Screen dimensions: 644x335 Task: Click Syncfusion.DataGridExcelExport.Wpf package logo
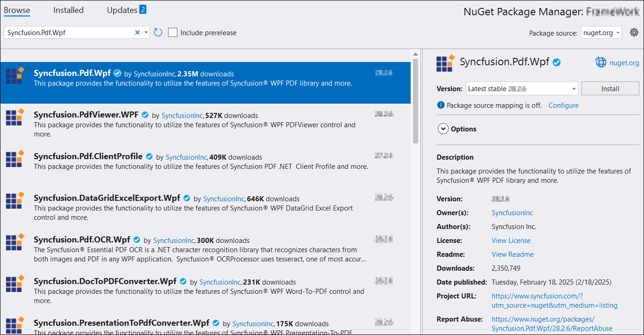tap(15, 200)
